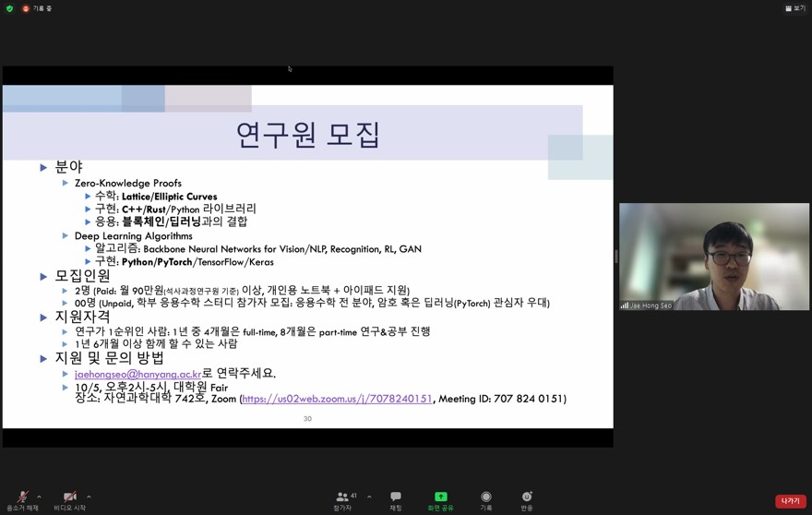Open the us02web.zoom.us meeting link
Image resolution: width=812 pixels, height=515 pixels.
coord(337,399)
